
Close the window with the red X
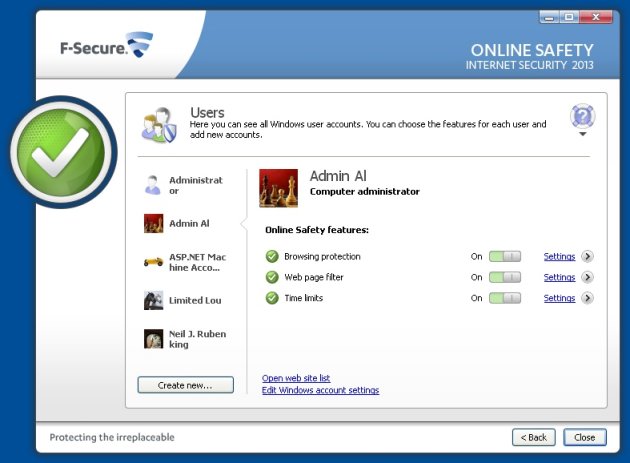pyautogui.click(x=596, y=17)
